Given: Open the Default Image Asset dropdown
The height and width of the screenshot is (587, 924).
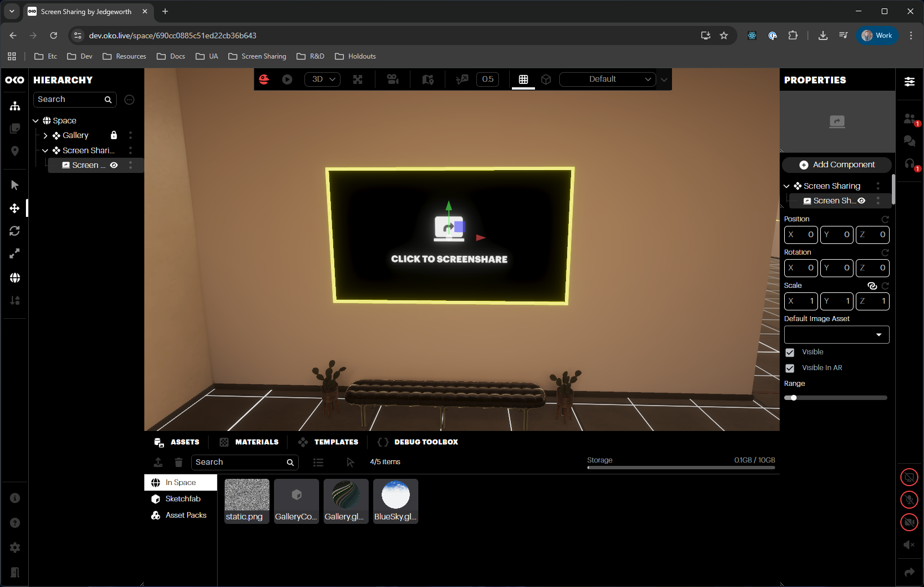Looking at the screenshot, I should pos(837,335).
